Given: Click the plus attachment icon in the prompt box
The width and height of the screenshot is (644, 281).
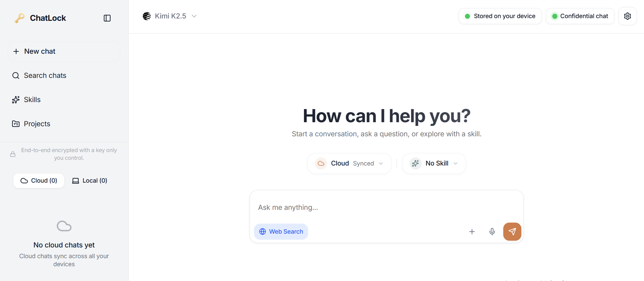Looking at the screenshot, I should 472,232.
